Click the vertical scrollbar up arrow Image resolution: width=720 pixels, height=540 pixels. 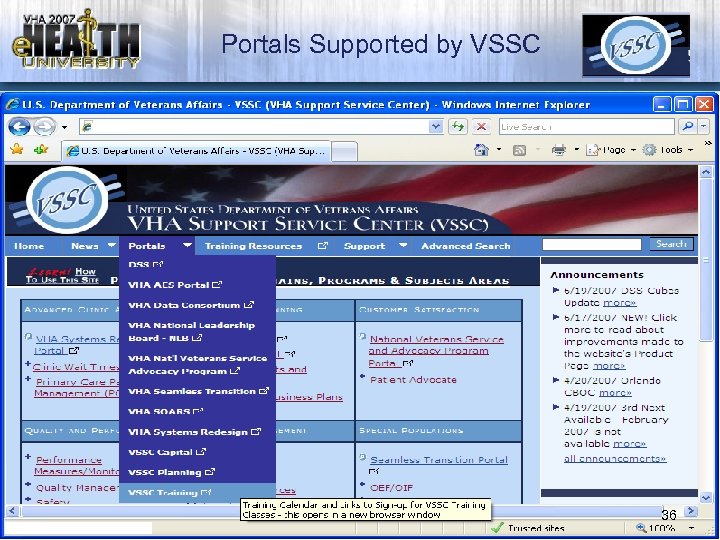(x=706, y=172)
